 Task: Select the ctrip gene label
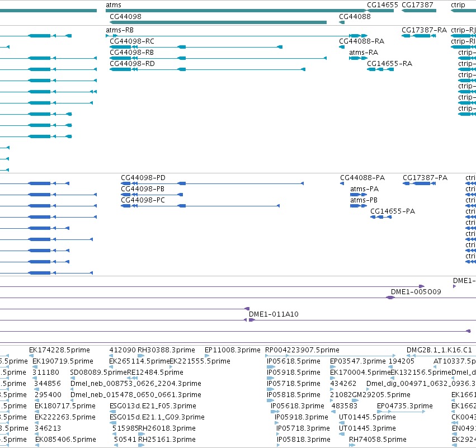(458, 5)
